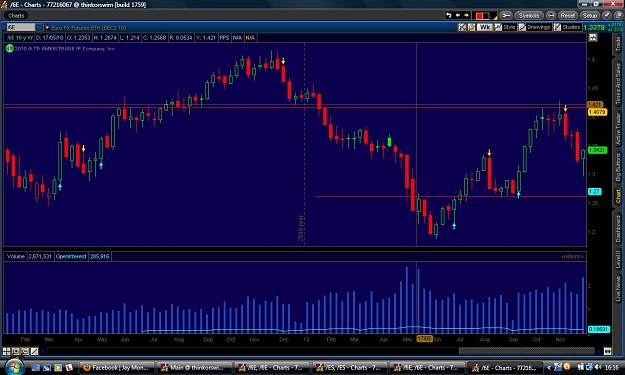Screen dimensions: 625x375
Task: Open the Setup button
Action: (x=590, y=16)
